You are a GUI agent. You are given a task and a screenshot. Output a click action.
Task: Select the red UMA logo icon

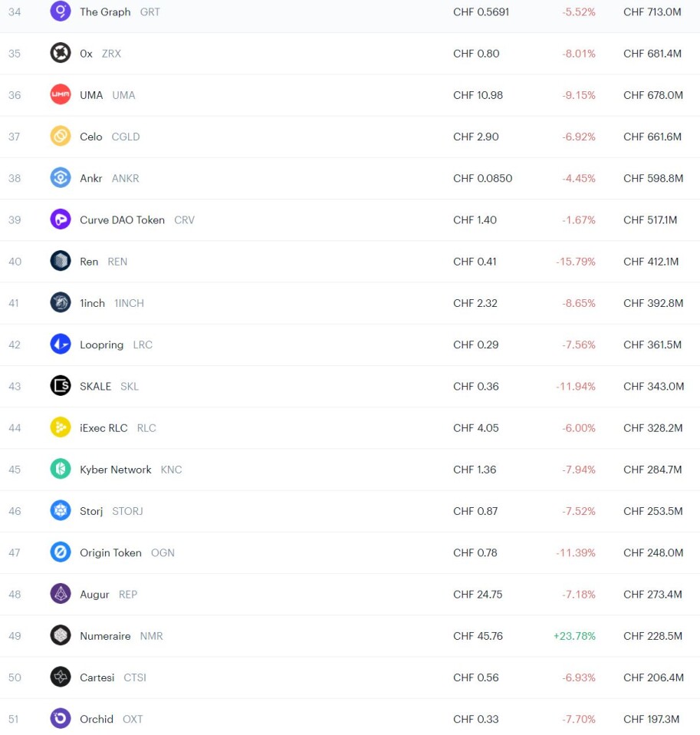coord(61,94)
